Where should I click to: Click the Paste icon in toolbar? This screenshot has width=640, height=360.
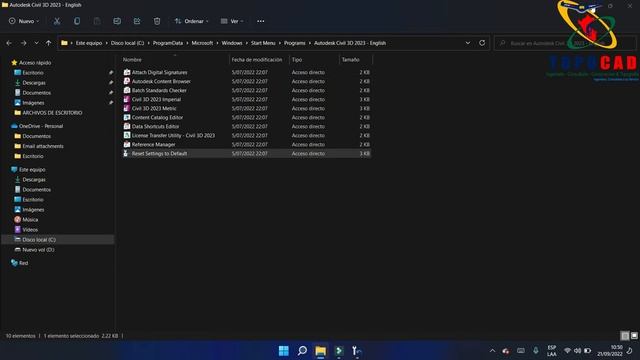point(97,21)
